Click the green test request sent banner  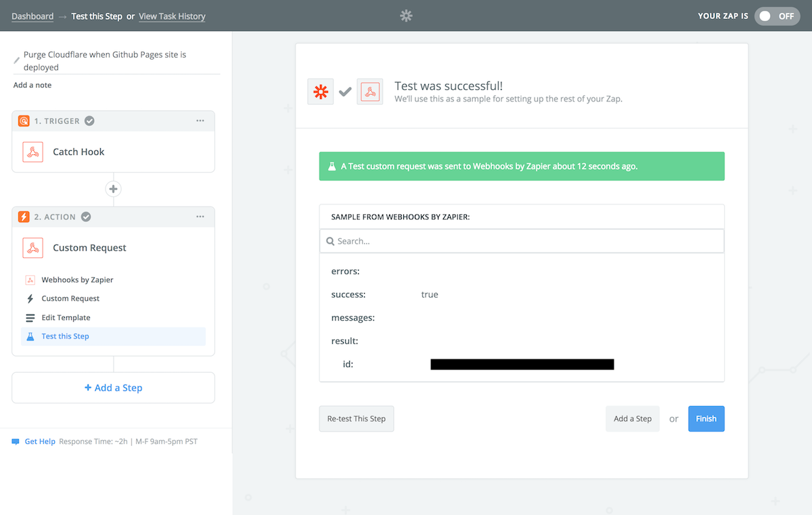pyautogui.click(x=522, y=166)
